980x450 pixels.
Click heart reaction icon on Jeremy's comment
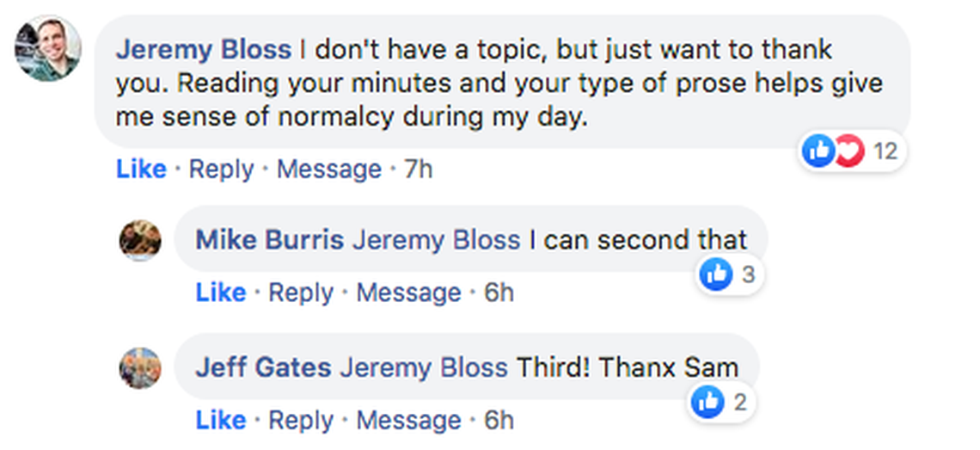click(848, 152)
